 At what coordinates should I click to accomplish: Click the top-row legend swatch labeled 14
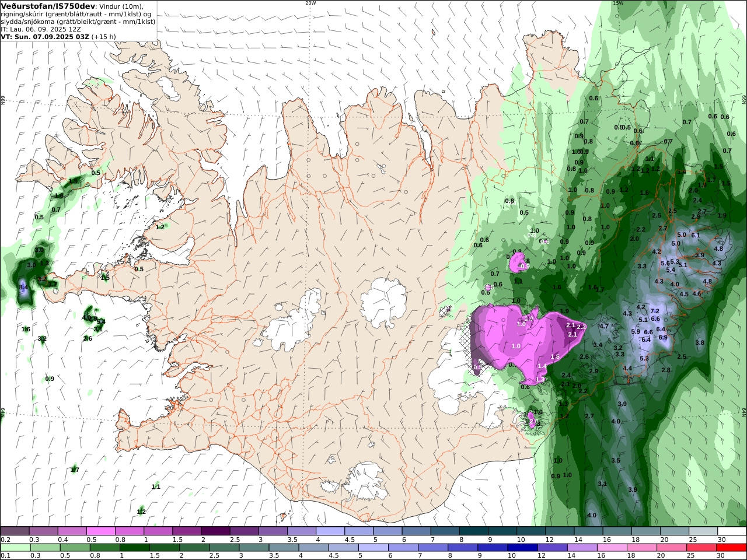(588, 531)
